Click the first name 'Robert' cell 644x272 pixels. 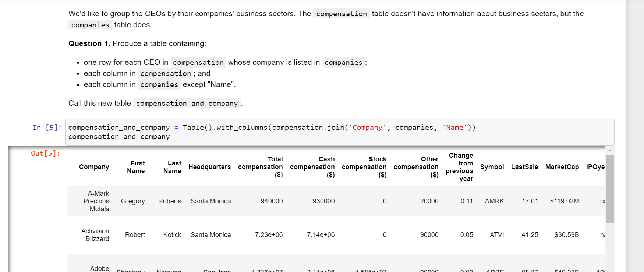coord(135,235)
